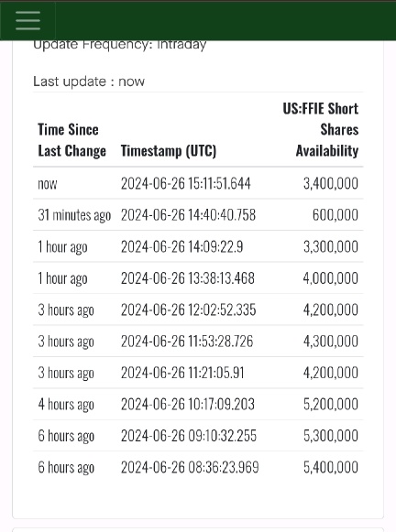Click timestamp 2024-06-26 11:21:05.91
The image size is (396, 532).
[x=182, y=373]
